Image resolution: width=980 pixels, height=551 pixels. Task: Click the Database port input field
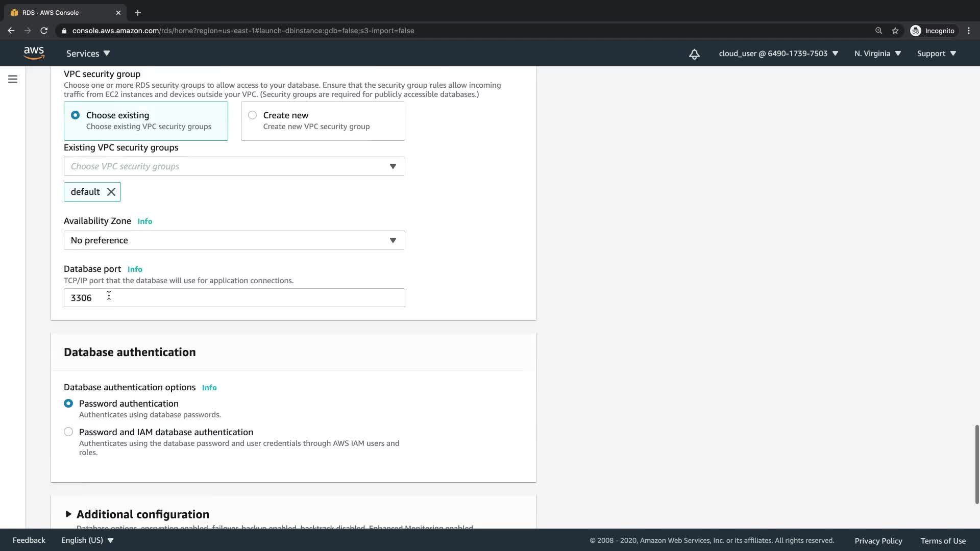234,298
